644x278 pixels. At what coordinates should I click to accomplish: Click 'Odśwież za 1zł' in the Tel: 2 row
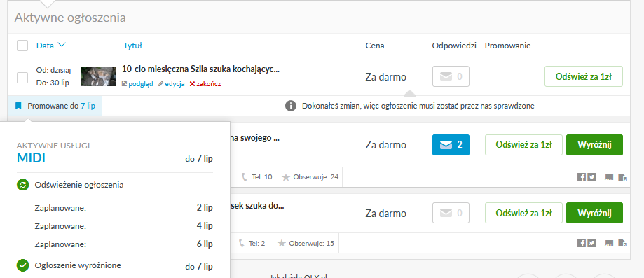tap(523, 213)
